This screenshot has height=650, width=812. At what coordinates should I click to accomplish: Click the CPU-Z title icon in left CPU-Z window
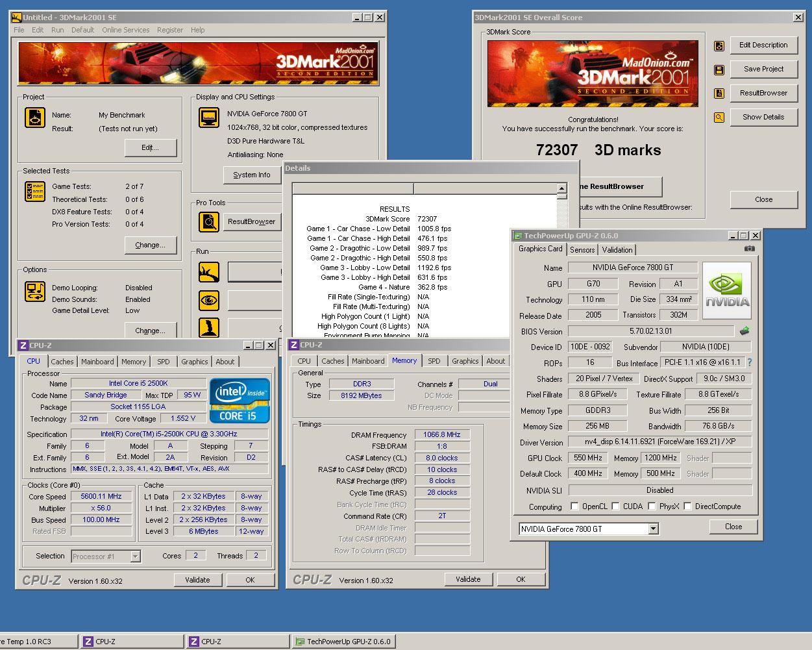coord(23,345)
